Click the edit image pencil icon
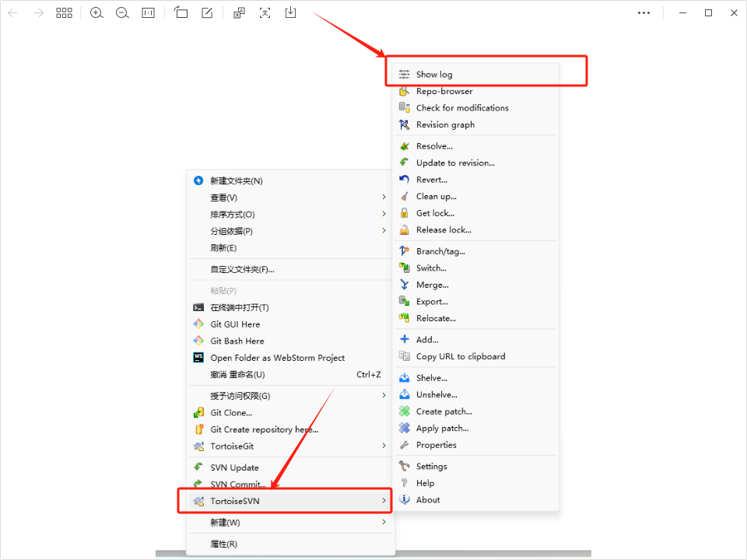Image resolution: width=747 pixels, height=560 pixels. tap(207, 13)
